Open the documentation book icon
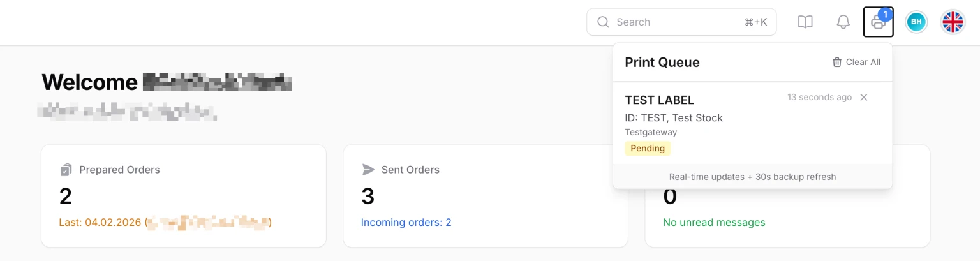Screen dimensions: 980x261 pos(805,22)
